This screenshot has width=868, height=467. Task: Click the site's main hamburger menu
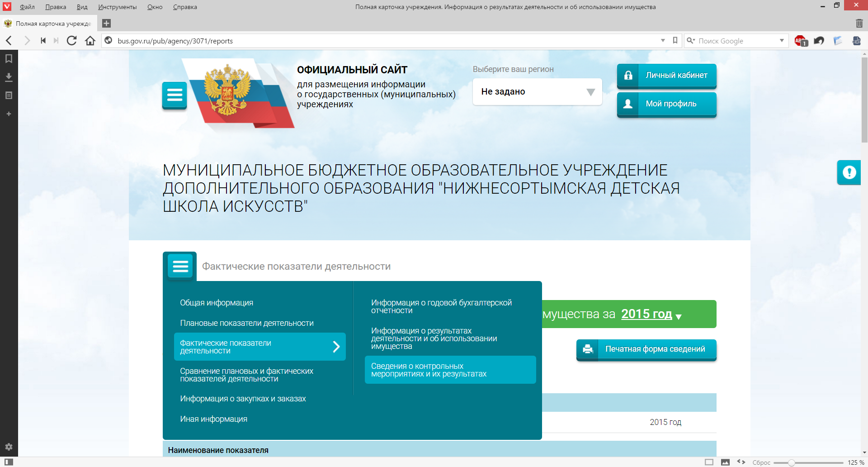click(x=175, y=95)
